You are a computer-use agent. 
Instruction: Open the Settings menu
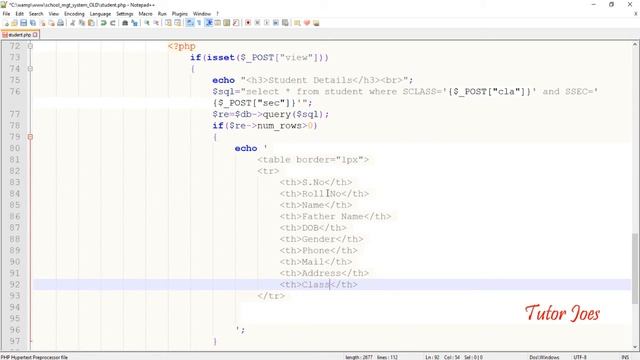click(124, 13)
